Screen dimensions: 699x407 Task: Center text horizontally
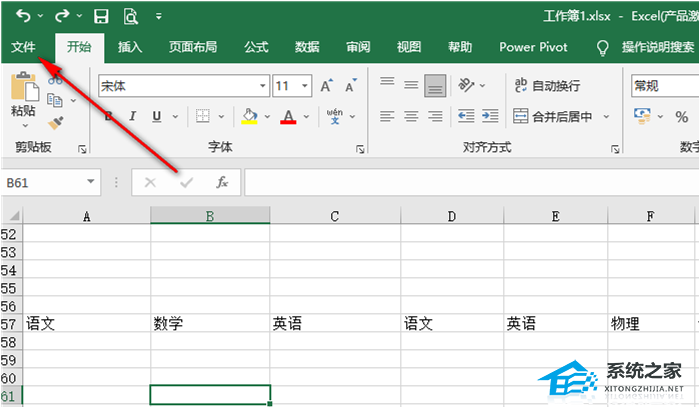tap(411, 116)
